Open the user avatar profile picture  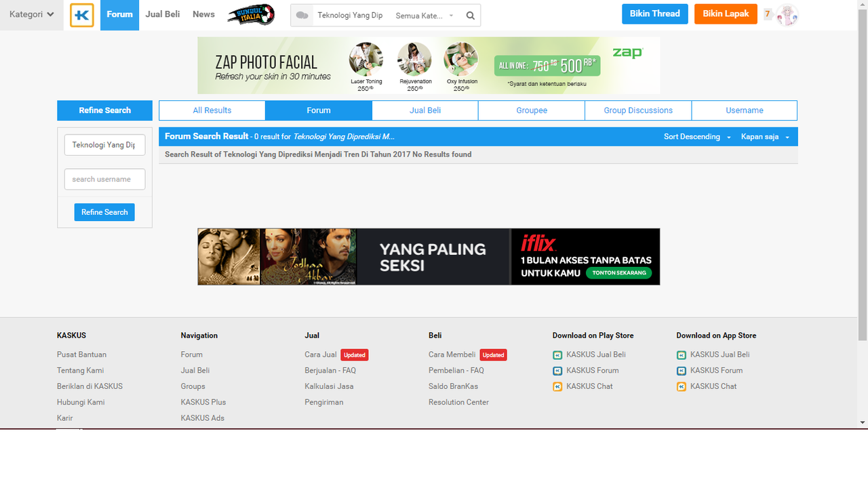[787, 14]
